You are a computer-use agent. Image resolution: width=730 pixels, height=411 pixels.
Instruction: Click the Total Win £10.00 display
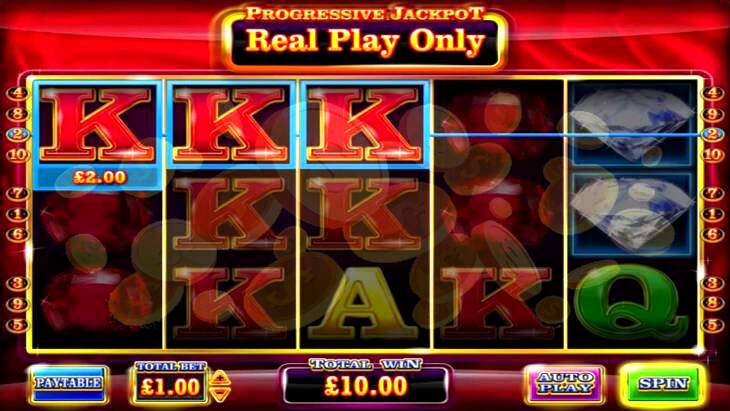point(366,385)
